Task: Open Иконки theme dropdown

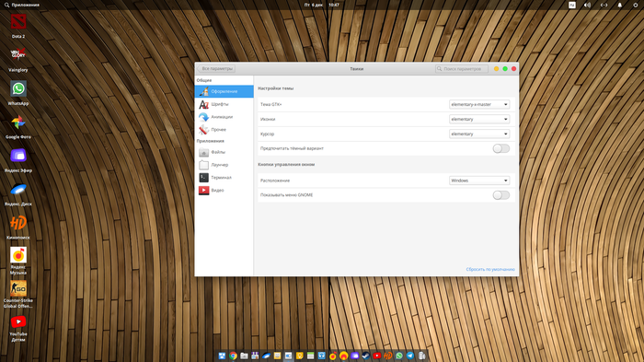Action: [x=479, y=120]
